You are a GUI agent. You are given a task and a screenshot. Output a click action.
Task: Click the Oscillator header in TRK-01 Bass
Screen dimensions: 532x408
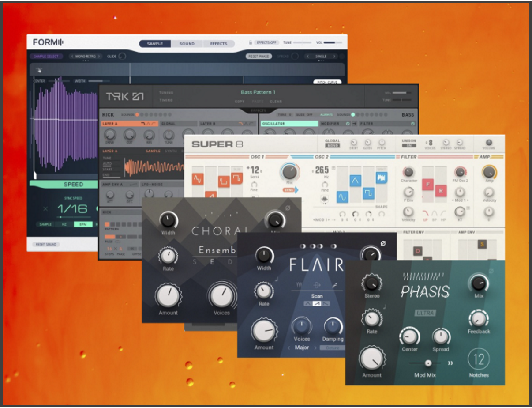pos(289,124)
